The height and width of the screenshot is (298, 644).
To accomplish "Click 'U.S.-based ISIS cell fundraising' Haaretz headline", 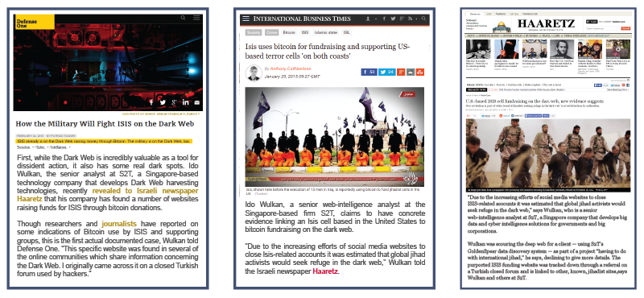I will click(535, 101).
